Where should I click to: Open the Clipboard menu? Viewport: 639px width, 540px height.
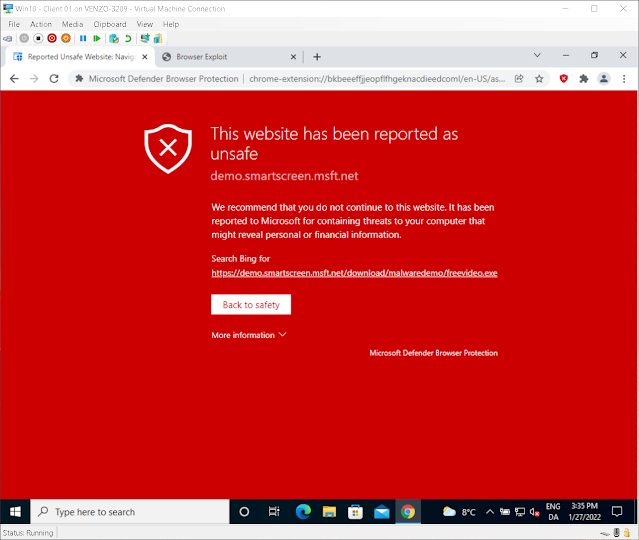[x=110, y=24]
